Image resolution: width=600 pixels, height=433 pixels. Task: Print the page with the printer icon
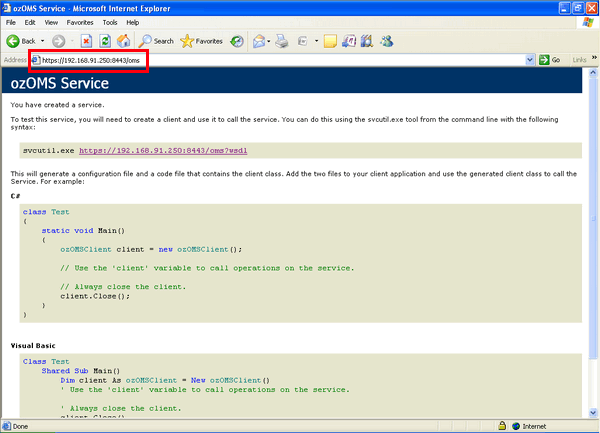[282, 41]
